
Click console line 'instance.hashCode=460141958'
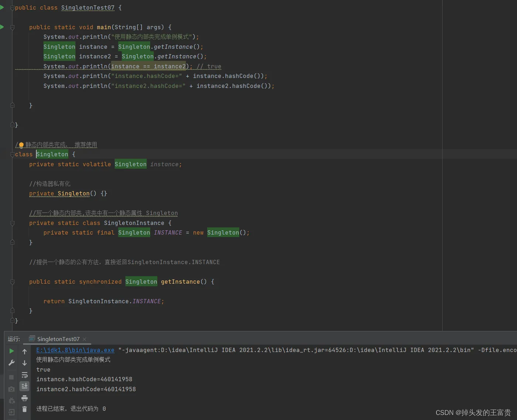coord(84,379)
